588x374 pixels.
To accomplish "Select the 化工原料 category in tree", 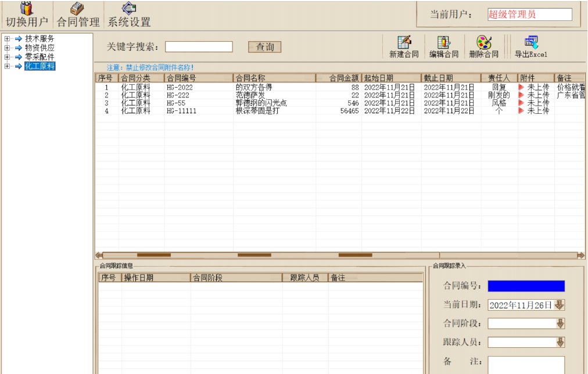I will 40,67.
